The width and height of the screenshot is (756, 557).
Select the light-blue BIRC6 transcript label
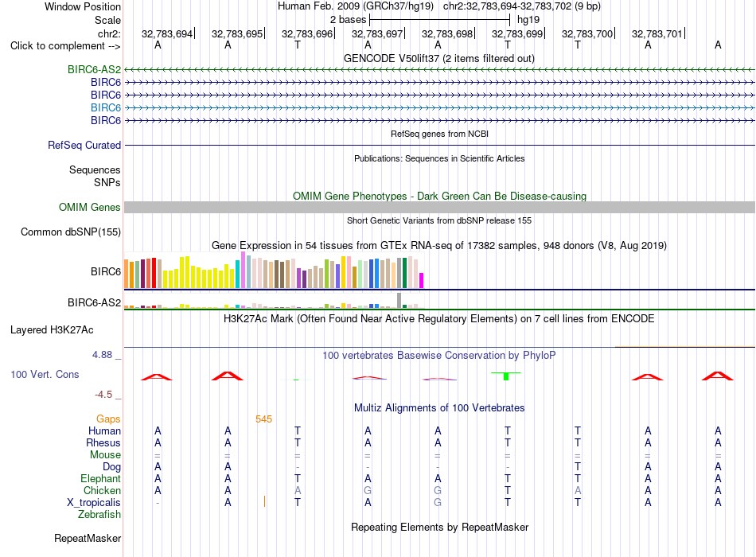pyautogui.click(x=106, y=107)
